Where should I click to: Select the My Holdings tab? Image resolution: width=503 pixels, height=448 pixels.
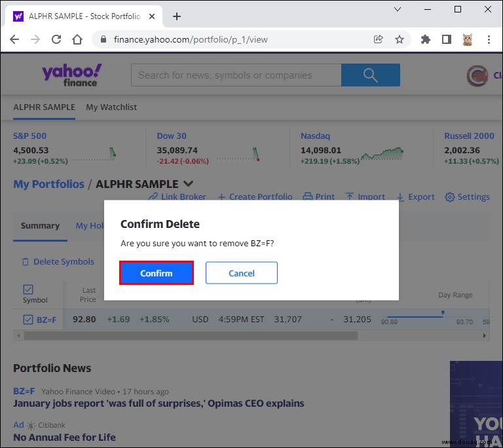click(x=90, y=226)
